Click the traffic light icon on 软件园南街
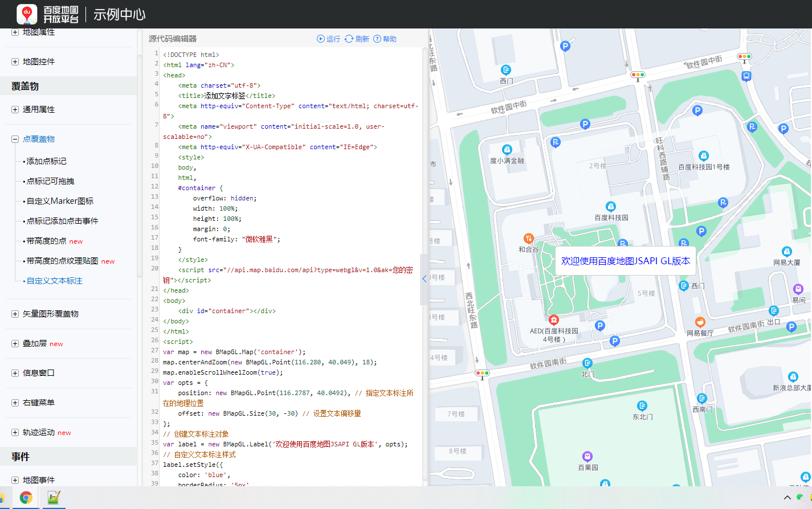812x509 pixels. point(482,374)
